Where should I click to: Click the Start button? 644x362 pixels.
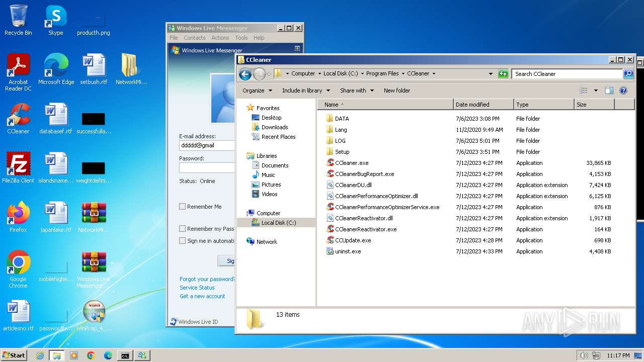14,355
